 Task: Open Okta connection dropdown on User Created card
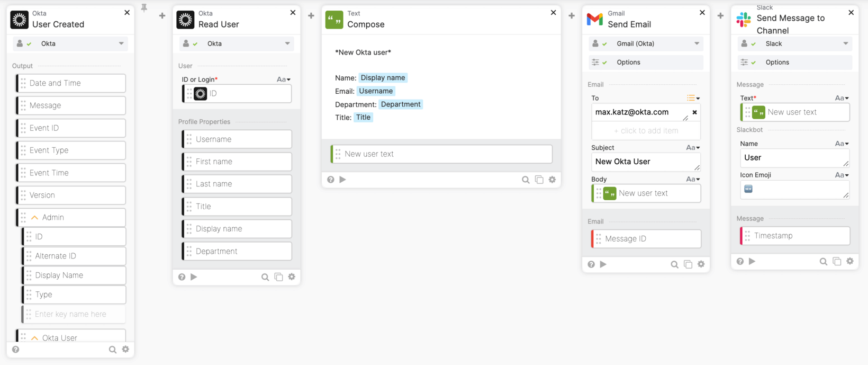(70, 43)
